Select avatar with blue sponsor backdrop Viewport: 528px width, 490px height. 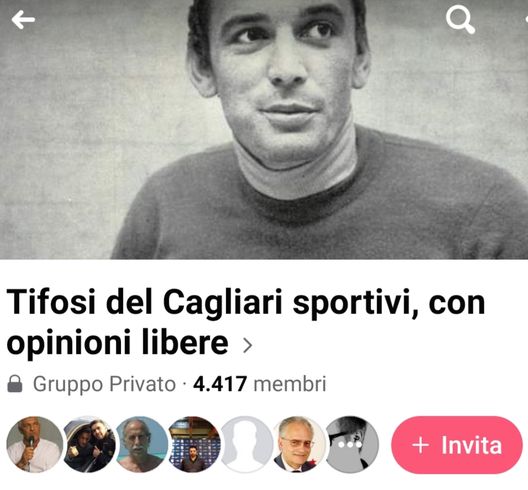(x=194, y=445)
